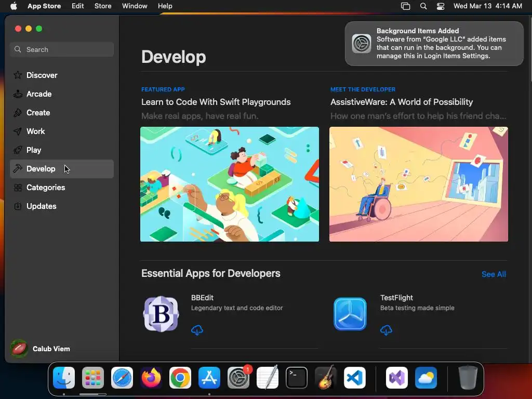
Task: Open the Edit menu
Action: [x=78, y=6]
